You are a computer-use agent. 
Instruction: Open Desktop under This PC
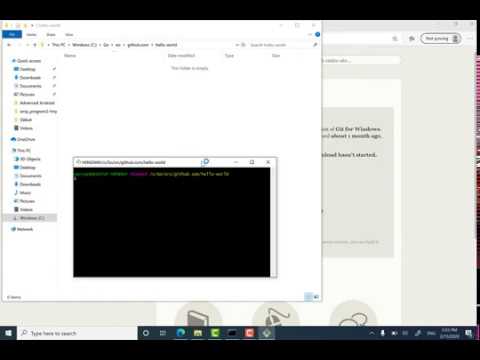27,167
